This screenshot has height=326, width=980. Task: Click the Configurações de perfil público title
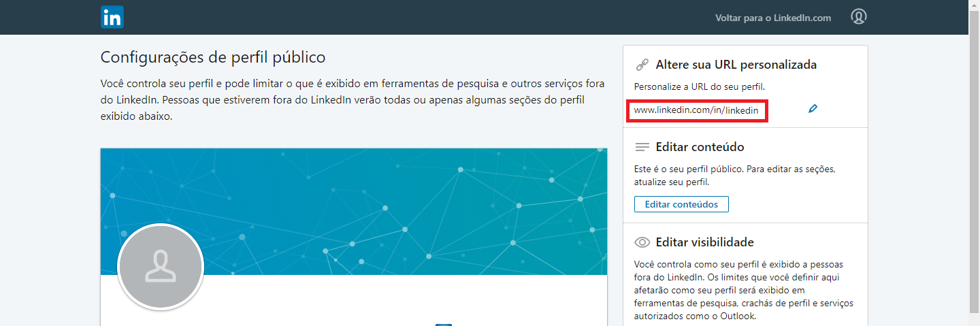(213, 57)
